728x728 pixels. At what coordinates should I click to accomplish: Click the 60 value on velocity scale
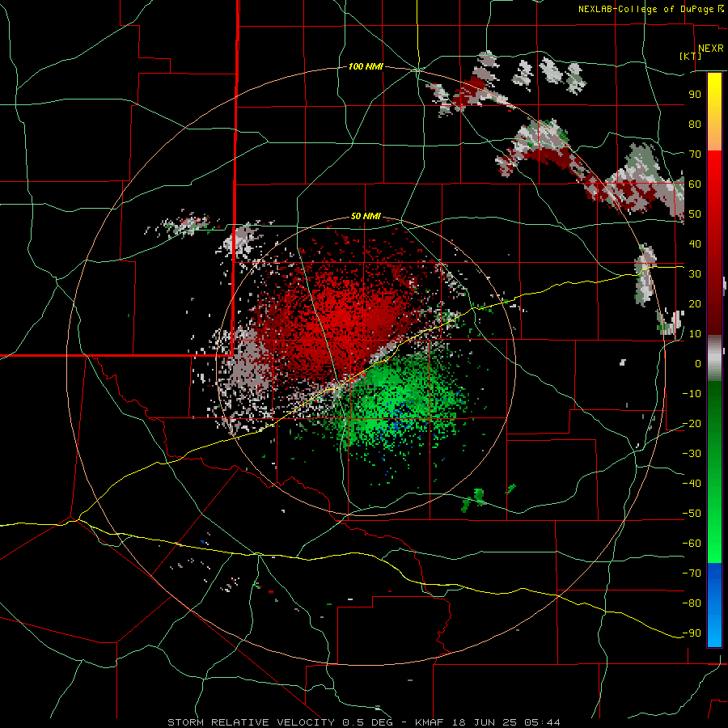pyautogui.click(x=695, y=184)
